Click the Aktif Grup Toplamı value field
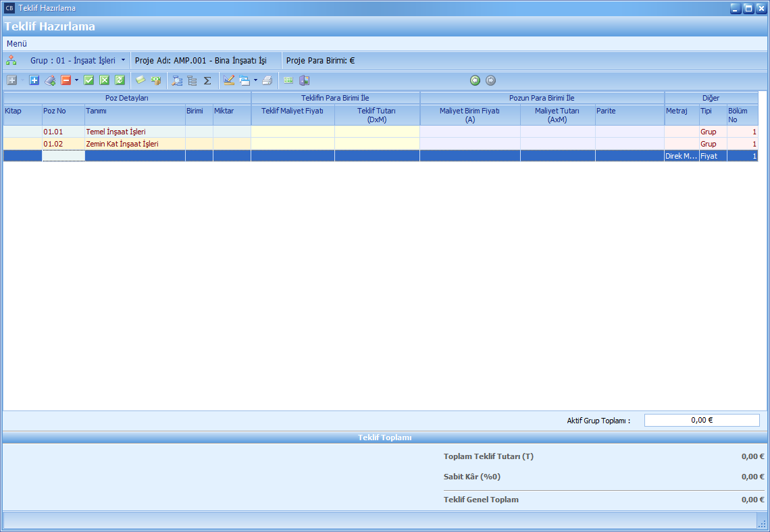The width and height of the screenshot is (770, 532). click(x=701, y=420)
